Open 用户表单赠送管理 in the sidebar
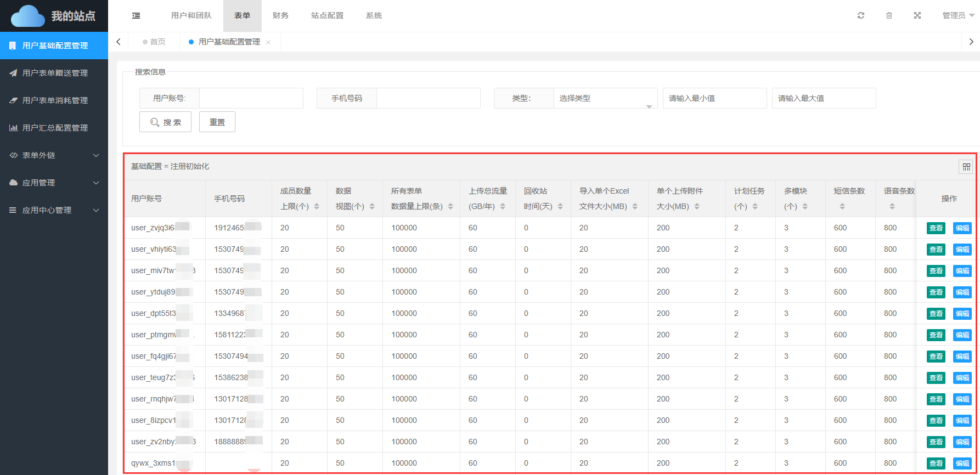Viewport: 980px width, 475px height. tap(54, 73)
